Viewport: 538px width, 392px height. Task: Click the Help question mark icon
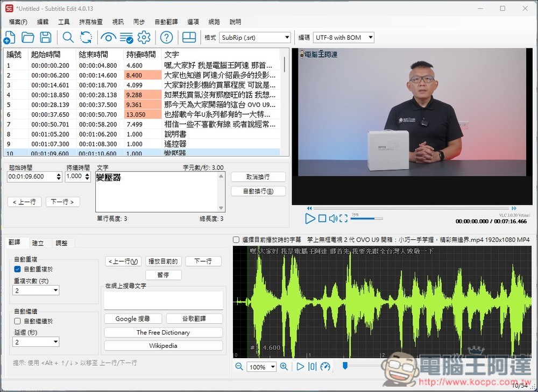click(x=167, y=37)
